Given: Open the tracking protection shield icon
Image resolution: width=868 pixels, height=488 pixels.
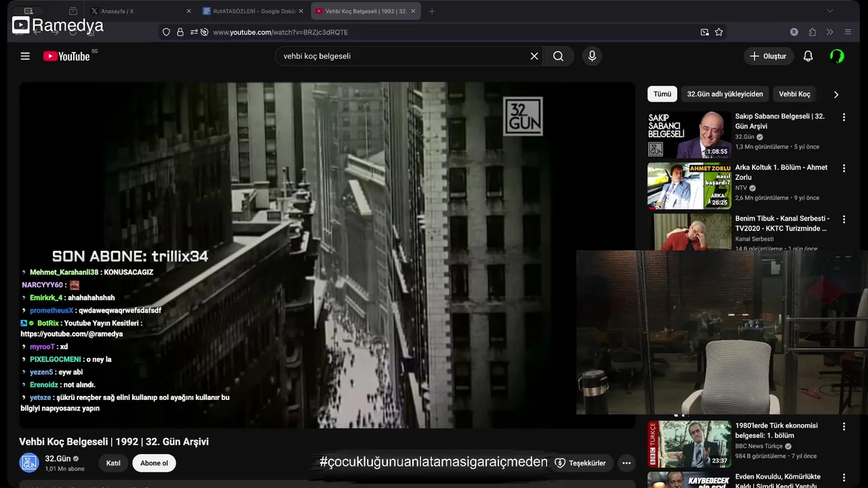Looking at the screenshot, I should click(x=166, y=32).
